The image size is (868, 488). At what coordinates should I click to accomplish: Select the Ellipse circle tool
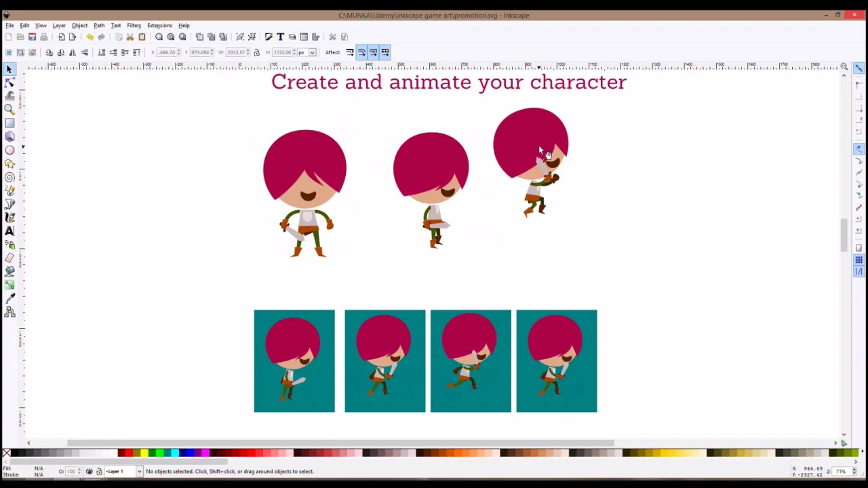[x=9, y=150]
